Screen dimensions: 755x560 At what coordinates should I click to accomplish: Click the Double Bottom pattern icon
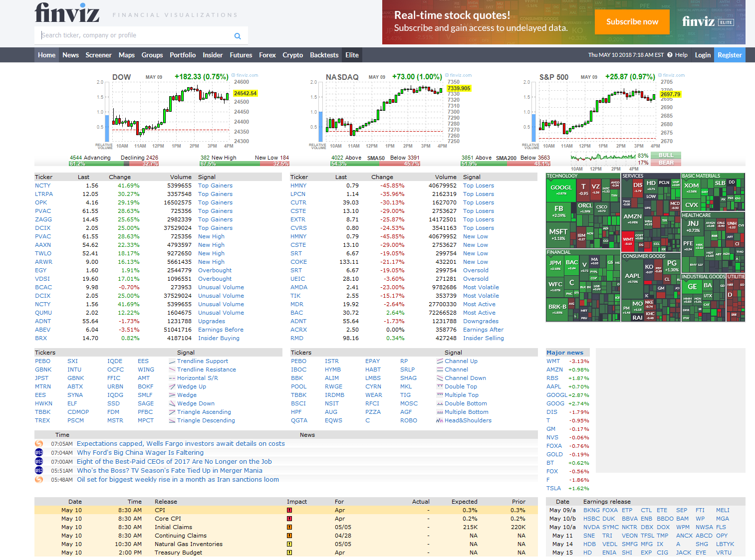tap(440, 404)
